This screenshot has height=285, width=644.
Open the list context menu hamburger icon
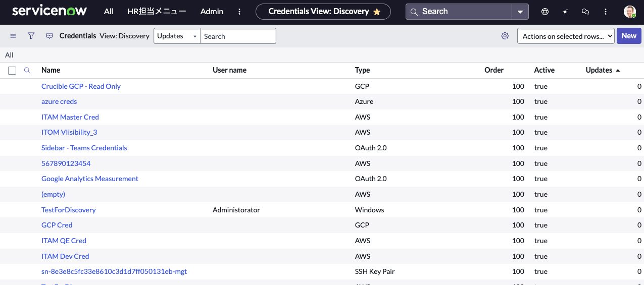[x=13, y=36]
